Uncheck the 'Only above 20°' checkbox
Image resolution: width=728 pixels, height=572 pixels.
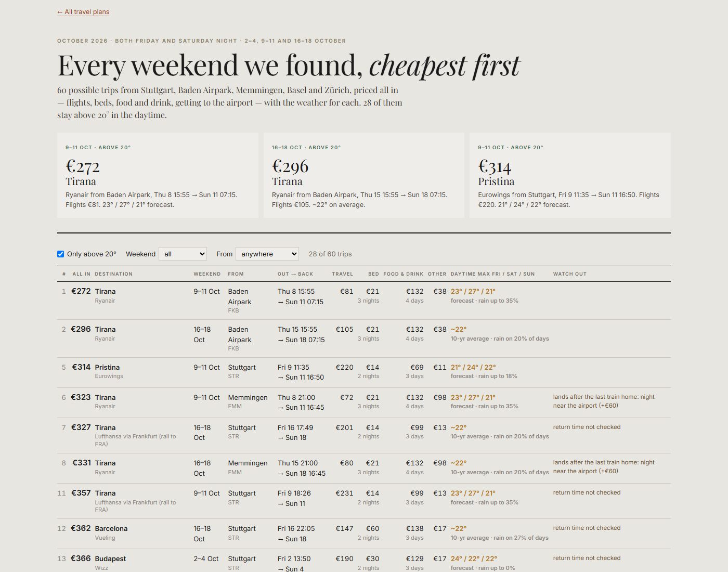click(60, 254)
